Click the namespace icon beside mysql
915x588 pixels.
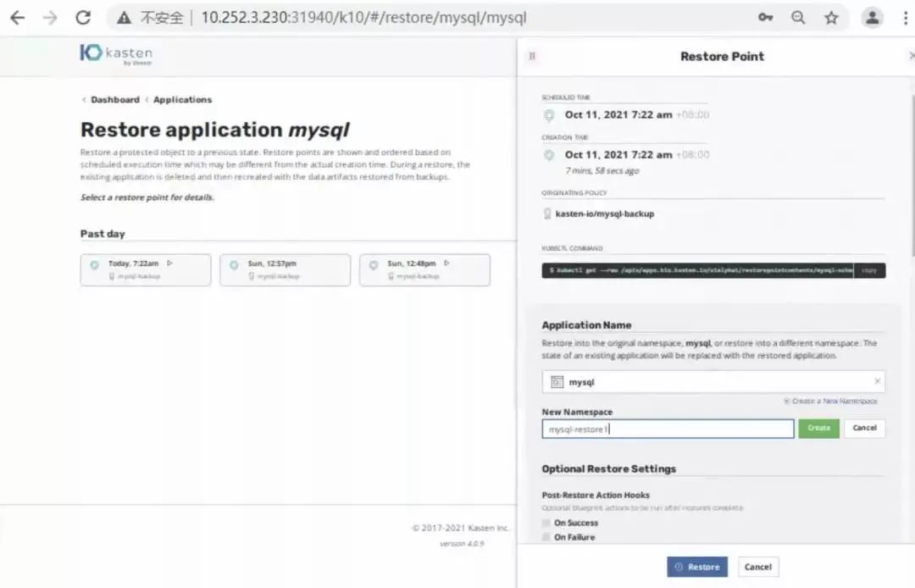(557, 382)
